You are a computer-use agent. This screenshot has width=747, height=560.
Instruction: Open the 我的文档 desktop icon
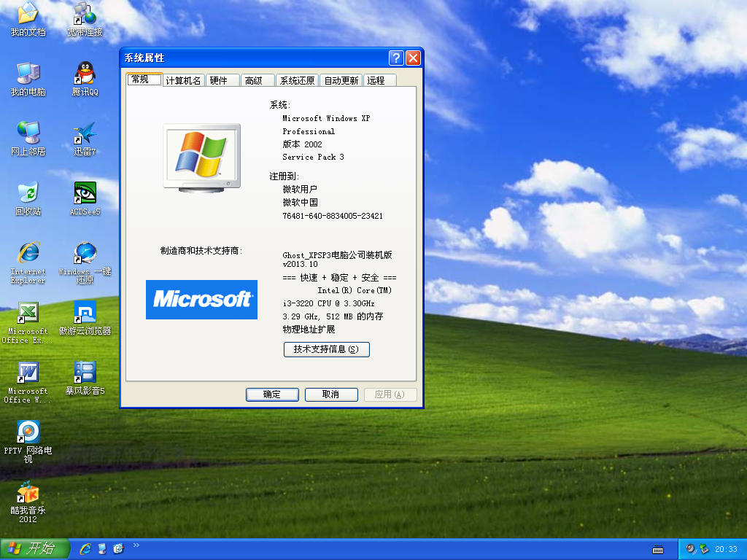[x=28, y=19]
